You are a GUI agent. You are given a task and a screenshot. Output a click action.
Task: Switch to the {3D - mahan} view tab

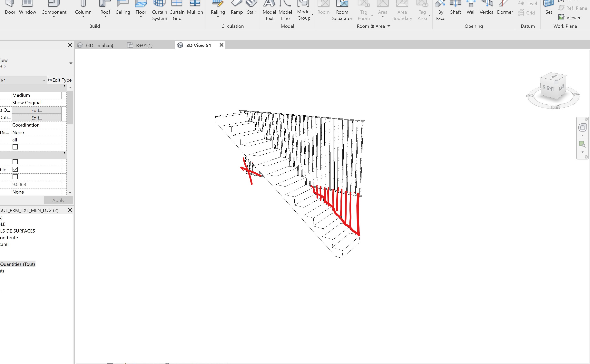[99, 45]
